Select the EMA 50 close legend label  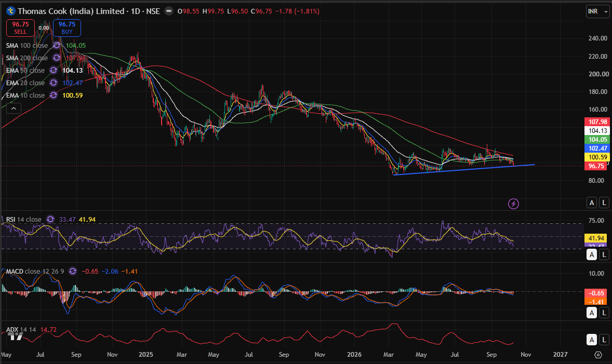(x=25, y=70)
